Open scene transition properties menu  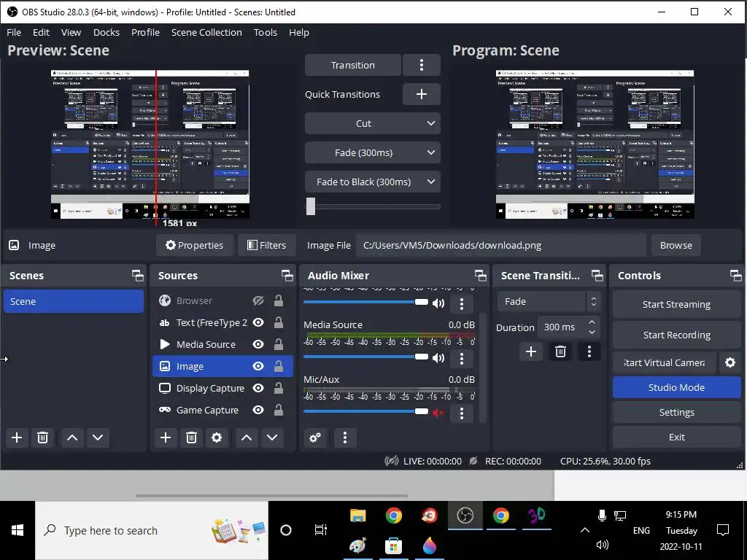[589, 352]
